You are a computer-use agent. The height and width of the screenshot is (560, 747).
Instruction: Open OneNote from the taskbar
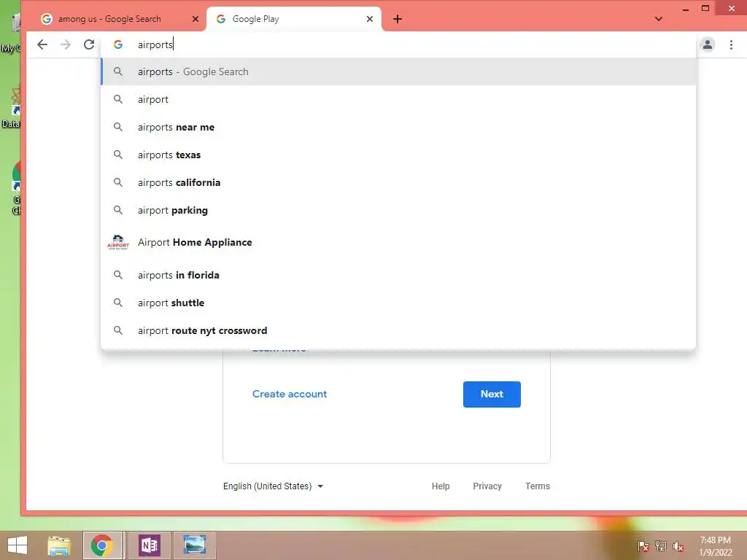click(149, 545)
